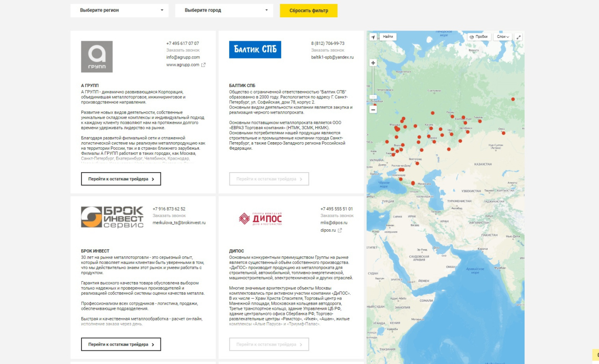Click email merkulova_ts@brokinvest.ru
Image resolution: width=599 pixels, height=364 pixels.
(x=179, y=223)
